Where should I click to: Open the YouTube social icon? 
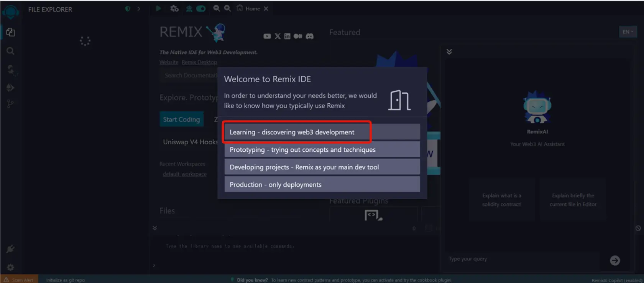tap(267, 36)
